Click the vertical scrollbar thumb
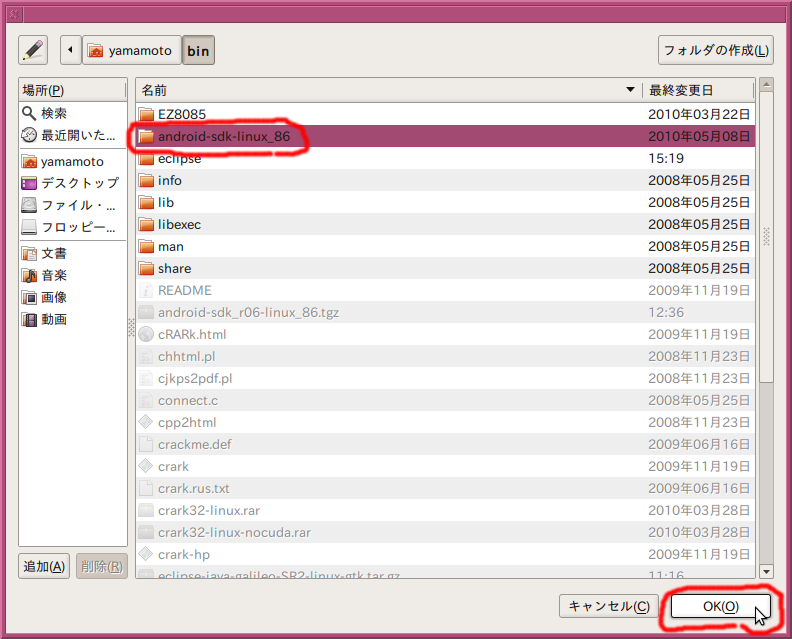Screen dimensions: 792x639 (x=766, y=237)
